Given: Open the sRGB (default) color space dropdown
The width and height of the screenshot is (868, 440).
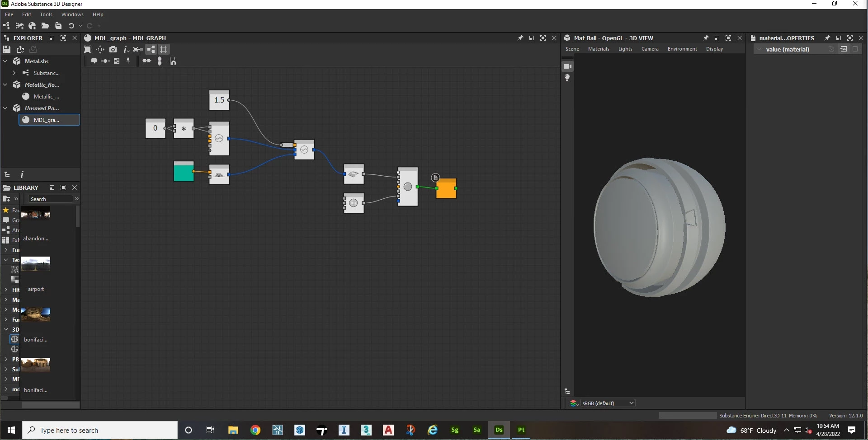Looking at the screenshot, I should [608, 403].
